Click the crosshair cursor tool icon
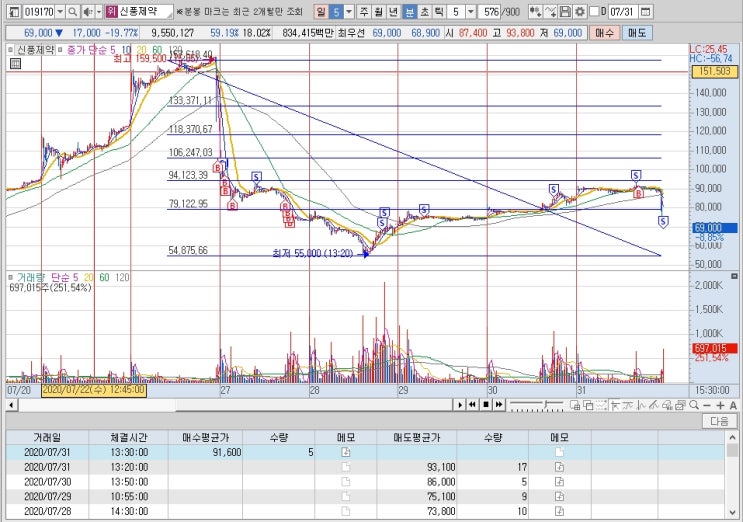 click(x=615, y=405)
